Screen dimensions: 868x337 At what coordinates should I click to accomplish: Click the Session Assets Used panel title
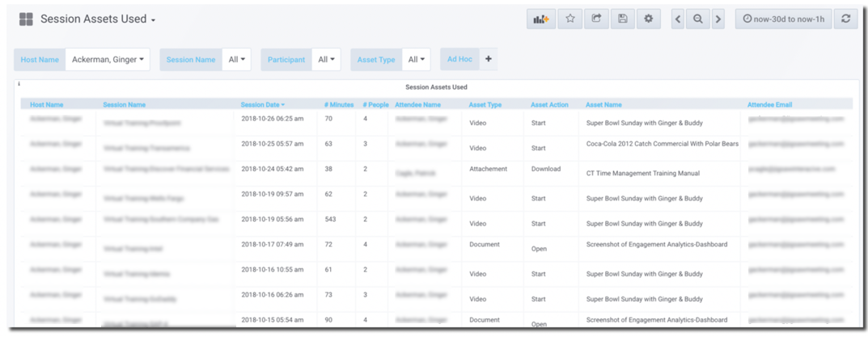pos(436,87)
